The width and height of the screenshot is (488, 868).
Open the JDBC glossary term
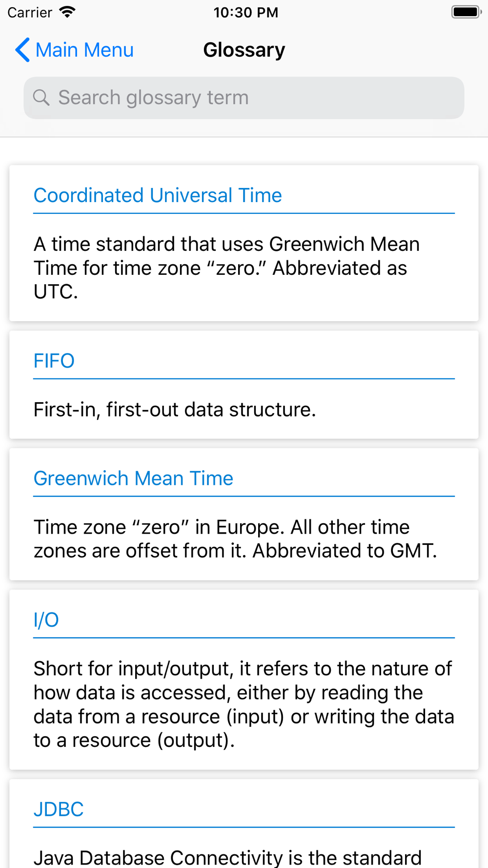coord(59,809)
